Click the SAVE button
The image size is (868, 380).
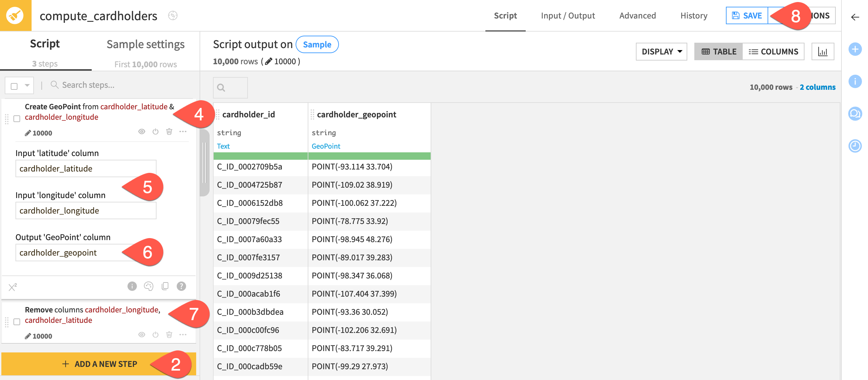click(747, 15)
